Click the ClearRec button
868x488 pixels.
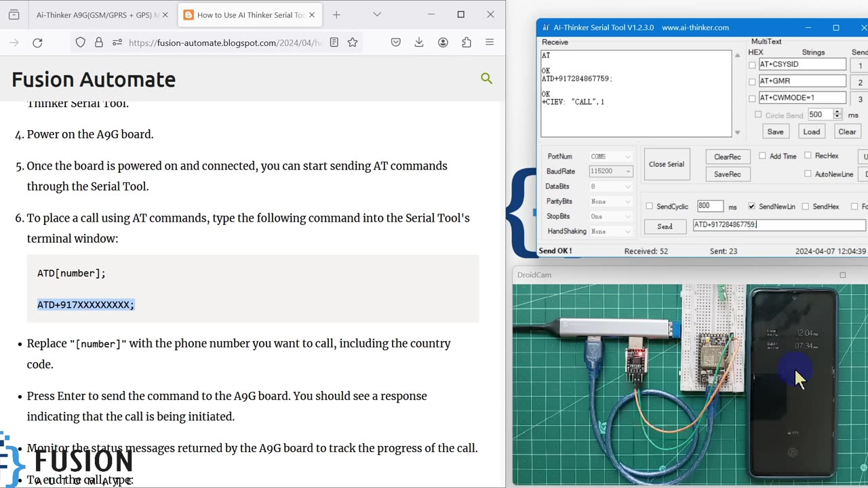[x=727, y=157]
